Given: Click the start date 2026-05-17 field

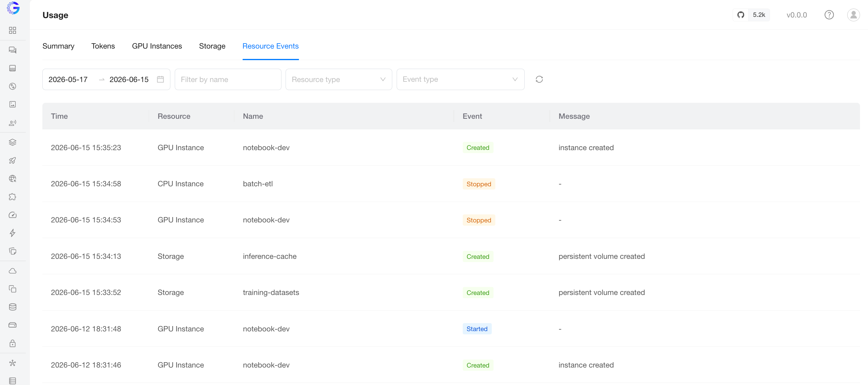Looking at the screenshot, I should pos(68,79).
